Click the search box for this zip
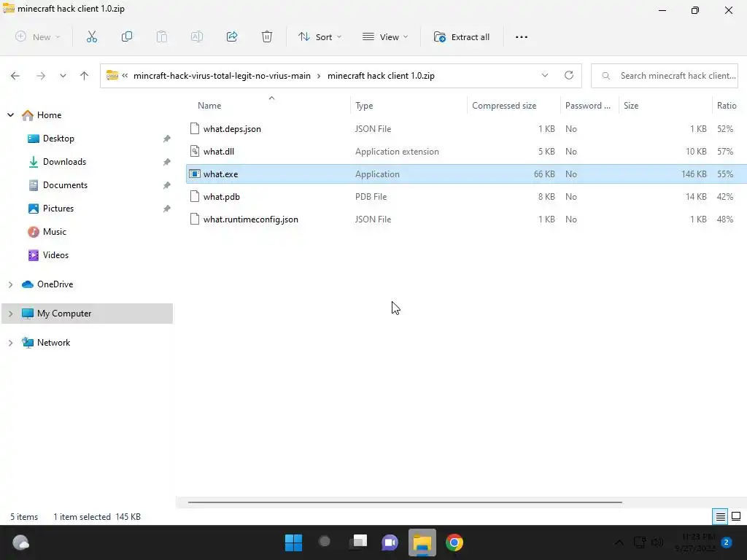The height and width of the screenshot is (560, 747). coord(665,76)
